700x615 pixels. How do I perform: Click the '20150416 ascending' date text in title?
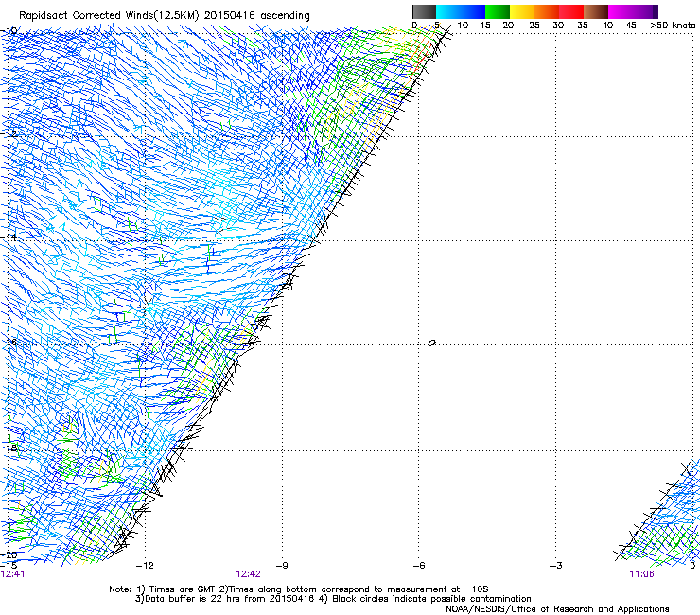coord(256,15)
